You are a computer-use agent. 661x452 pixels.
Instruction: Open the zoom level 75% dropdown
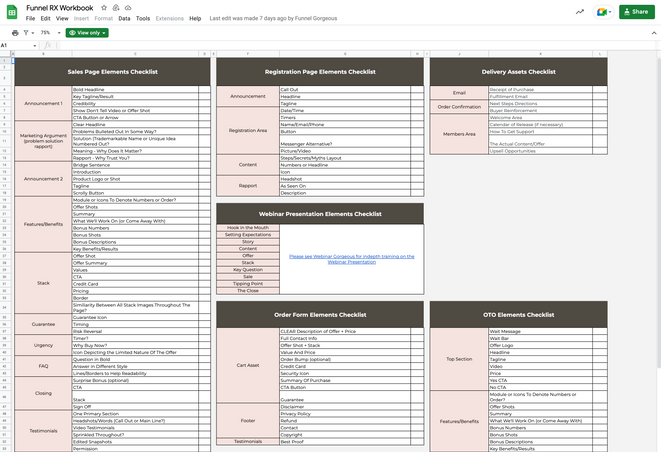48,32
